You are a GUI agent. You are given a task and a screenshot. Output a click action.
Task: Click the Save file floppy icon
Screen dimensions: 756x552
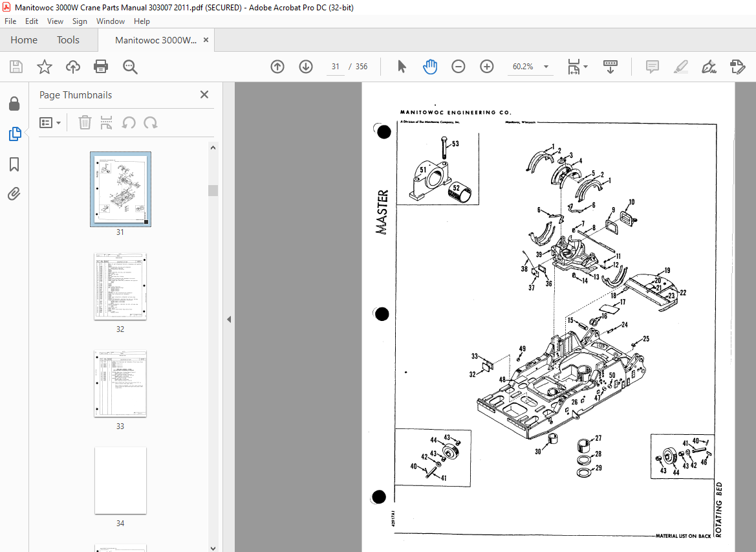coord(16,67)
